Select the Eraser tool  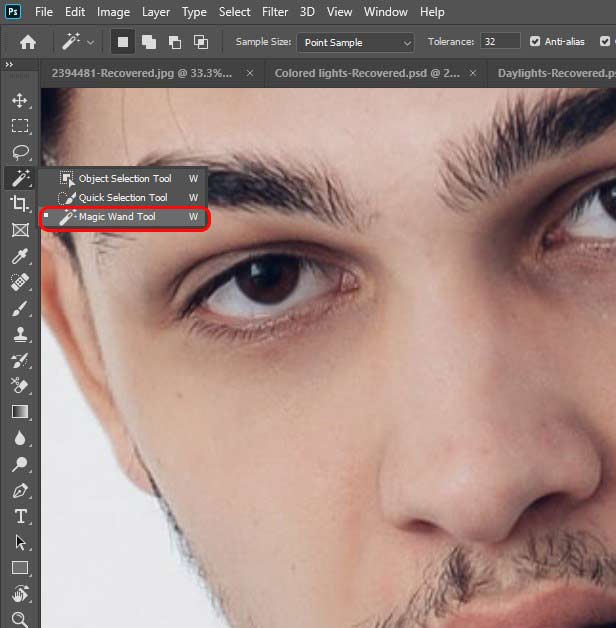click(20, 386)
